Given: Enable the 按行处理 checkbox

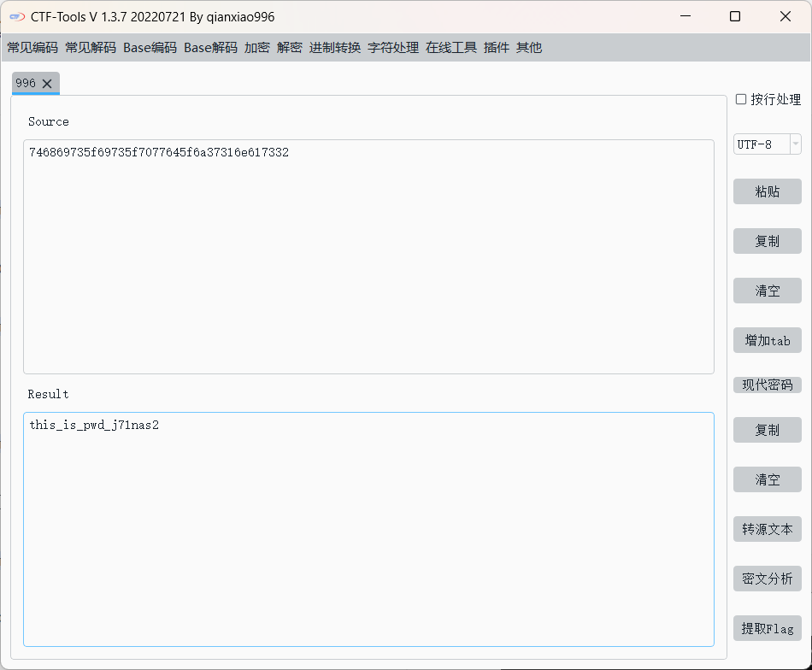Looking at the screenshot, I should (741, 100).
